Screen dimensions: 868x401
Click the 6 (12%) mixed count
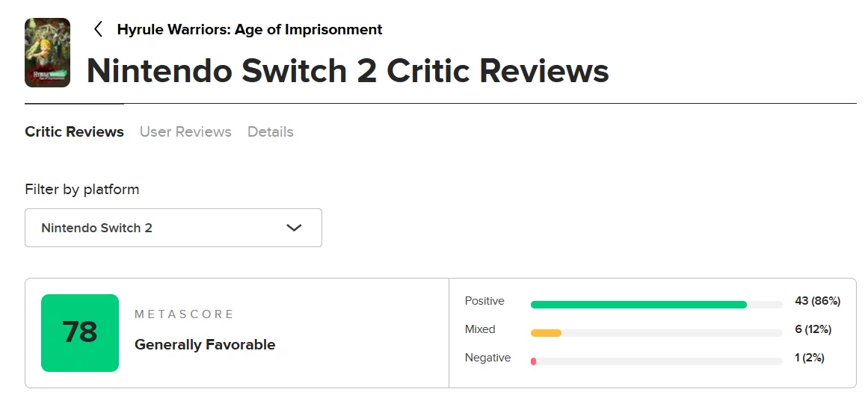813,329
